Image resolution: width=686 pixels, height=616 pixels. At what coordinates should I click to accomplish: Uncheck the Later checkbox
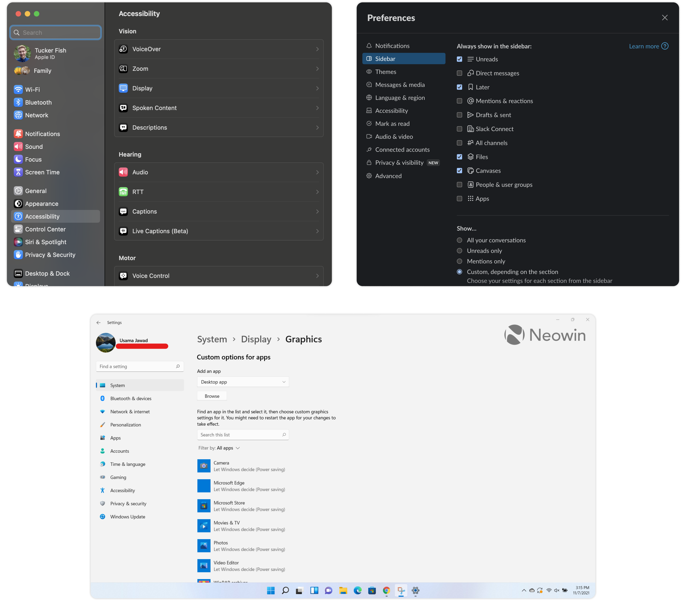point(460,87)
